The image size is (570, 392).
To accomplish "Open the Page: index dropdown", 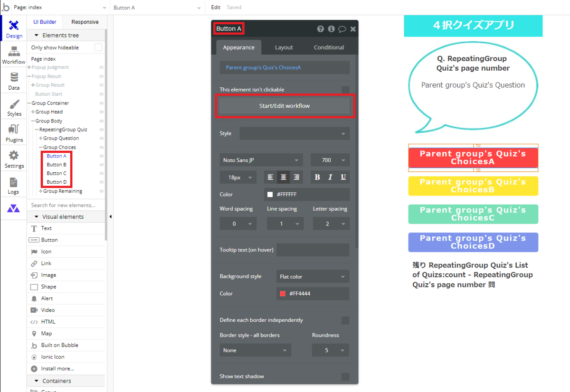I will [60, 8].
